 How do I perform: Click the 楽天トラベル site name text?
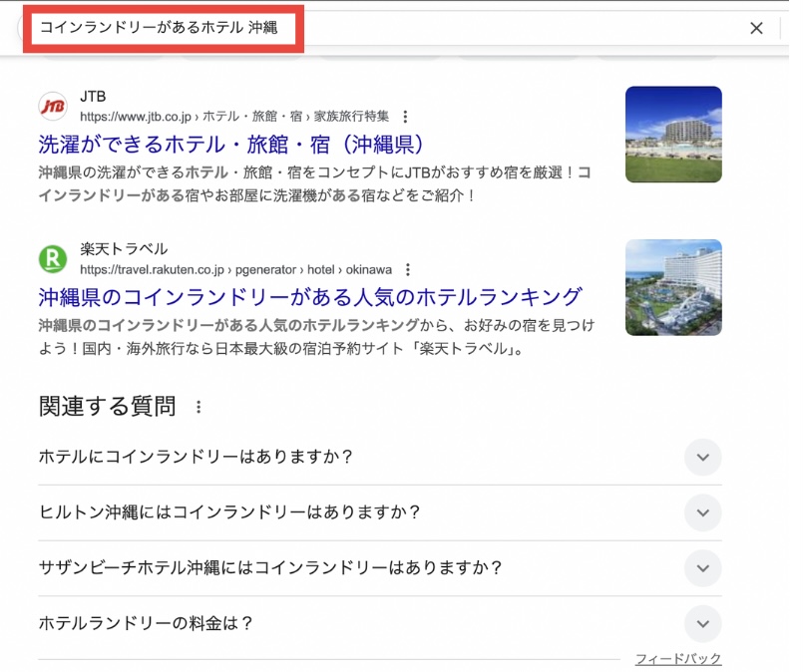coord(124,249)
